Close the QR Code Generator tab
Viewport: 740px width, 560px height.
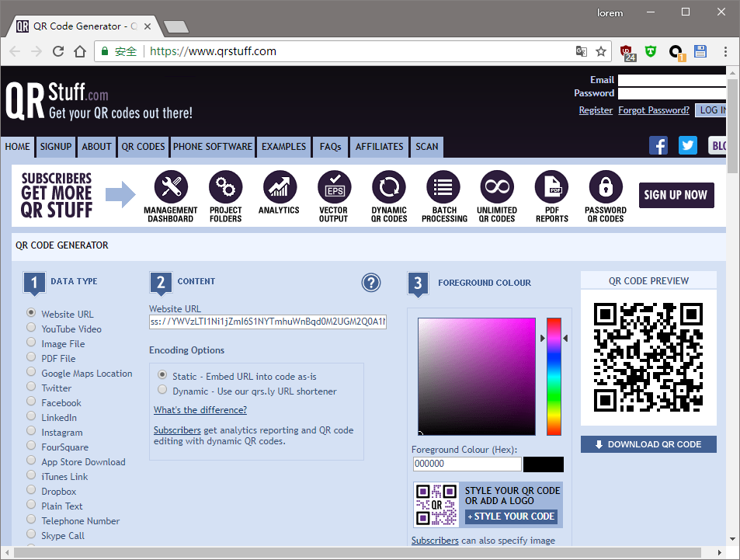click(148, 26)
